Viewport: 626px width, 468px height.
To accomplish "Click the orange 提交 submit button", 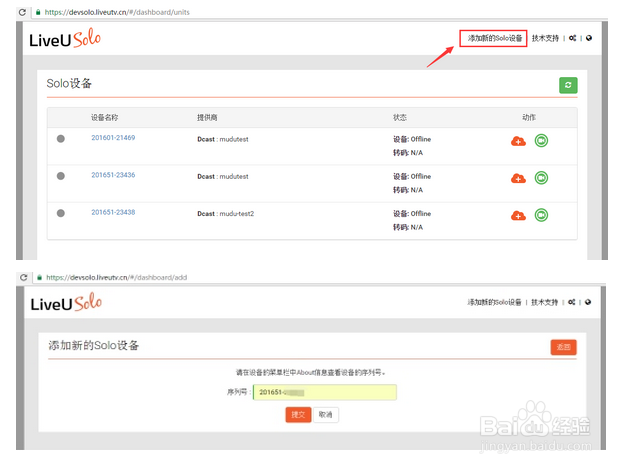I will click(298, 414).
